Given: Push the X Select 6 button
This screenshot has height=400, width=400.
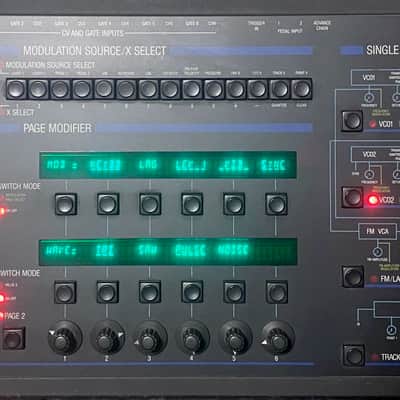Looking at the screenshot, I should coord(126,89).
